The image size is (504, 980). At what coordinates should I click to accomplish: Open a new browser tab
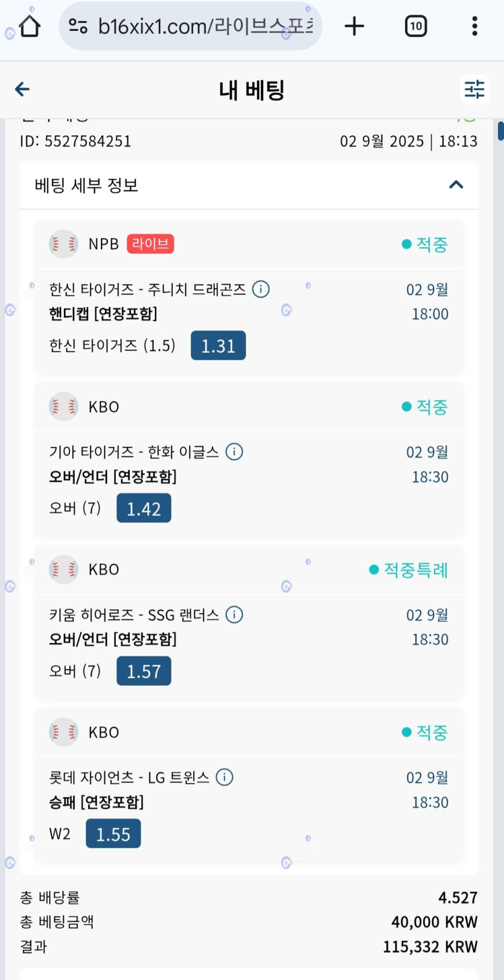(x=354, y=26)
